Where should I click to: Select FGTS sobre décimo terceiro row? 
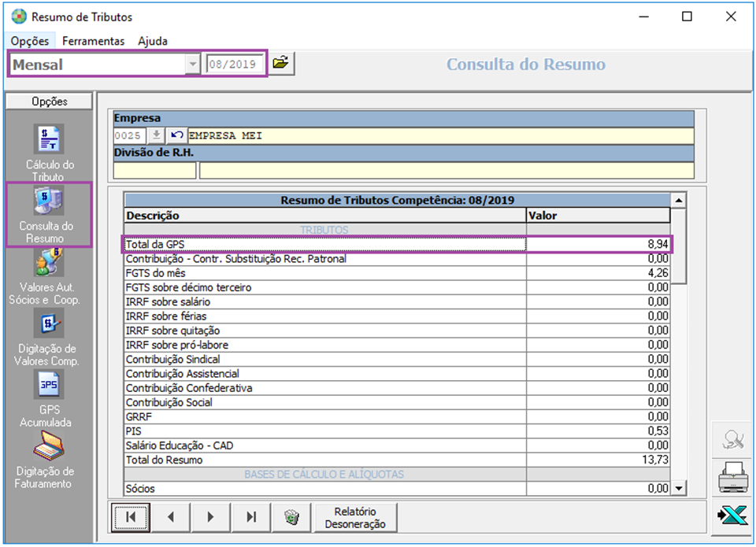point(397,288)
